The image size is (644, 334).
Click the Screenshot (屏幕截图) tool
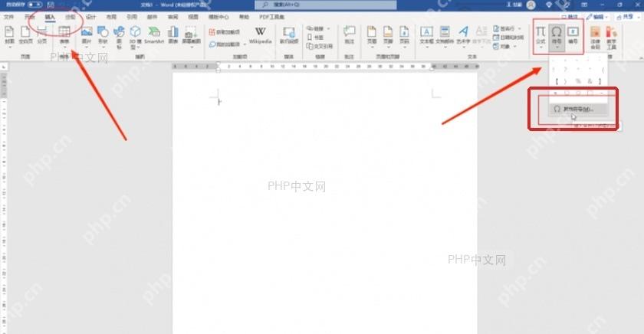pos(191,35)
